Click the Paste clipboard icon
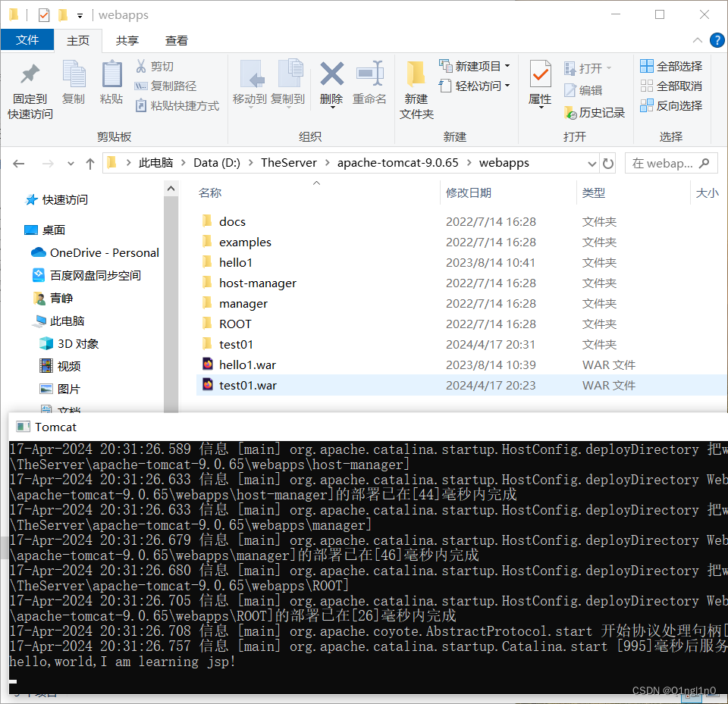Image resolution: width=728 pixels, height=704 pixels. point(111,74)
